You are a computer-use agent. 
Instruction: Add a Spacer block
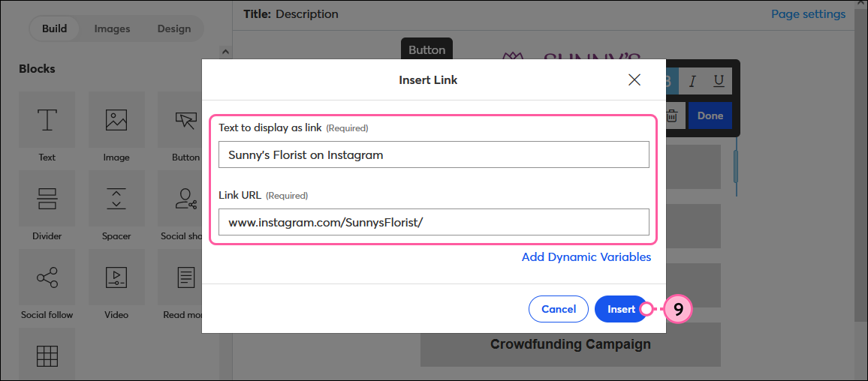pos(116,199)
